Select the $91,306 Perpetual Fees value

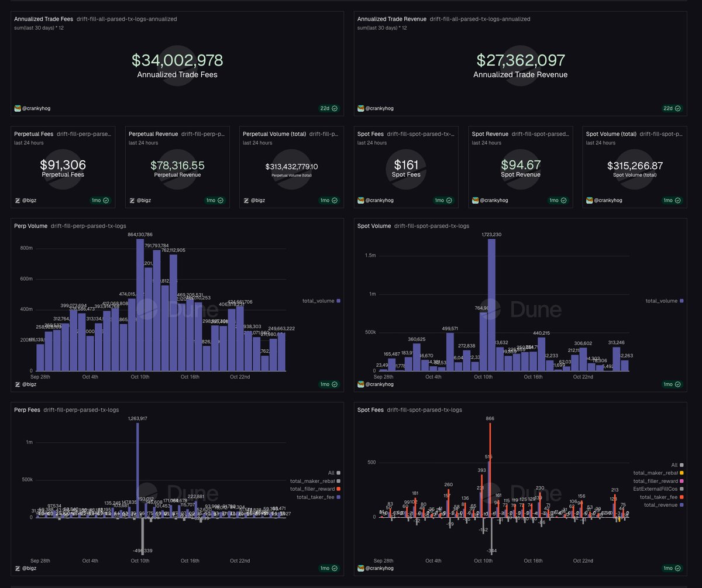click(x=63, y=166)
